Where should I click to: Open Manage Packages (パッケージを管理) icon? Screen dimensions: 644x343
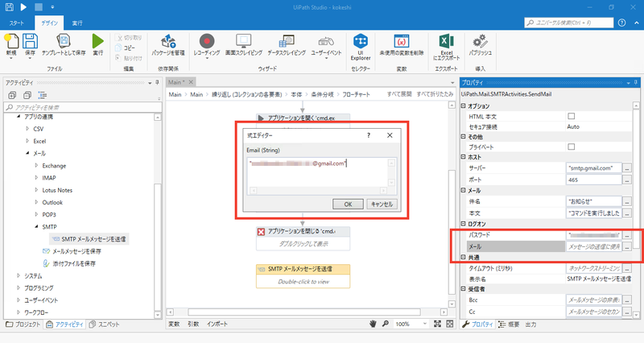tap(168, 41)
